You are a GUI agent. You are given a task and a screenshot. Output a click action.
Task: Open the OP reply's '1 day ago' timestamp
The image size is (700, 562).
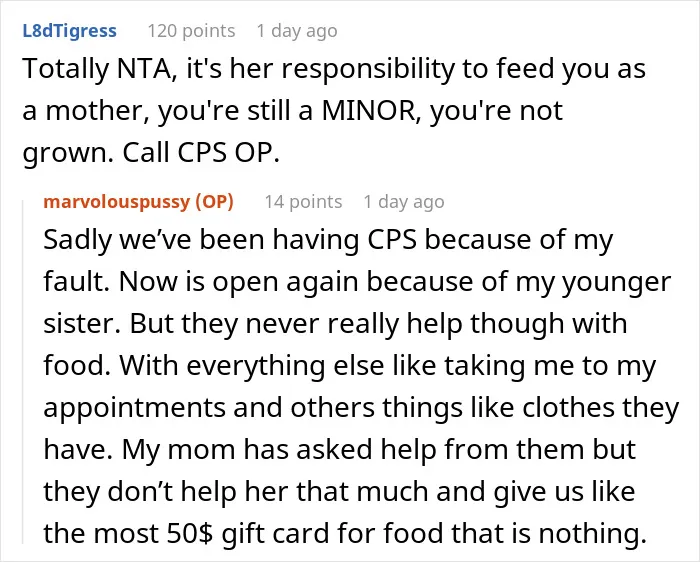pyautogui.click(x=404, y=202)
